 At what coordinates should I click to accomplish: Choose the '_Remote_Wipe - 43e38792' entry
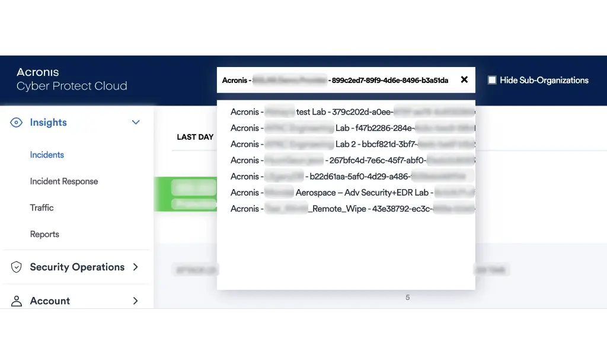tap(346, 209)
